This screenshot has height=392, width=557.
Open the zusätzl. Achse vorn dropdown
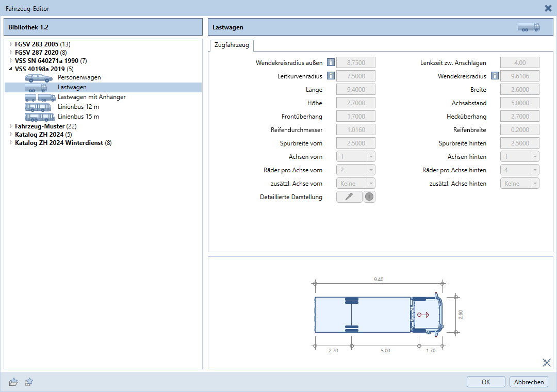click(370, 184)
